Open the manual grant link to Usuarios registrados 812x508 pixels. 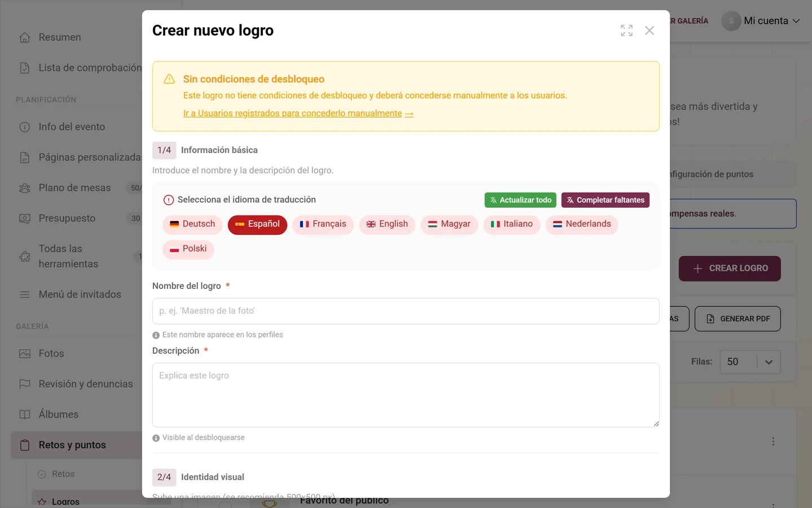pyautogui.click(x=298, y=113)
